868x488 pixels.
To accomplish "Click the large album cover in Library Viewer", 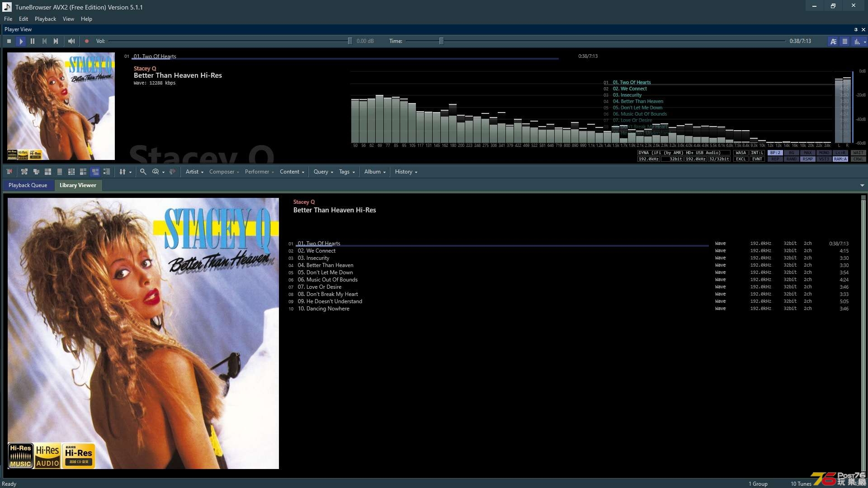I will pyautogui.click(x=143, y=333).
